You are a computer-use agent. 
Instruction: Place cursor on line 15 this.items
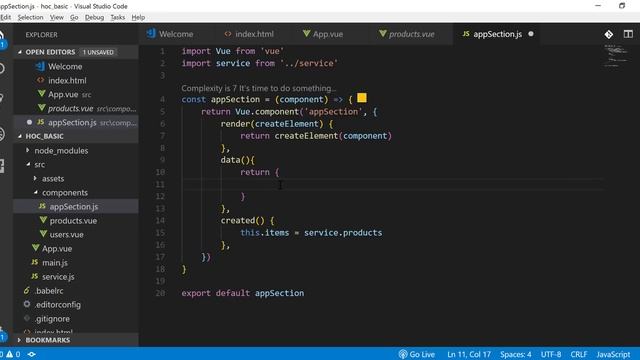pyautogui.click(x=264, y=233)
